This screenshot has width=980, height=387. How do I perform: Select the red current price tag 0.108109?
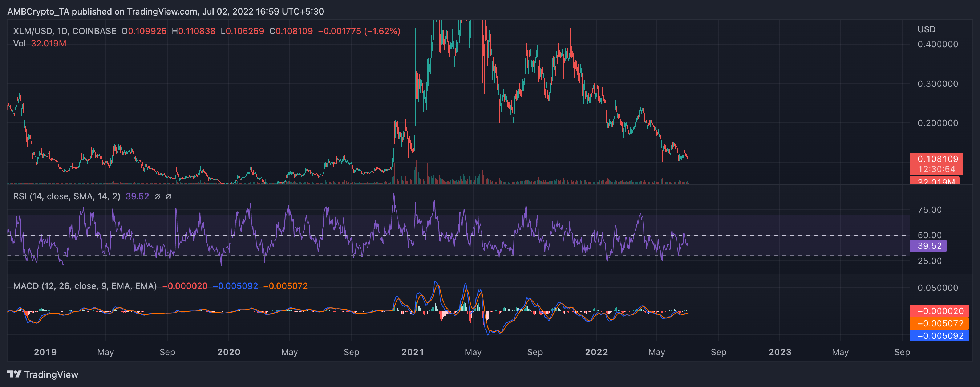[x=938, y=159]
